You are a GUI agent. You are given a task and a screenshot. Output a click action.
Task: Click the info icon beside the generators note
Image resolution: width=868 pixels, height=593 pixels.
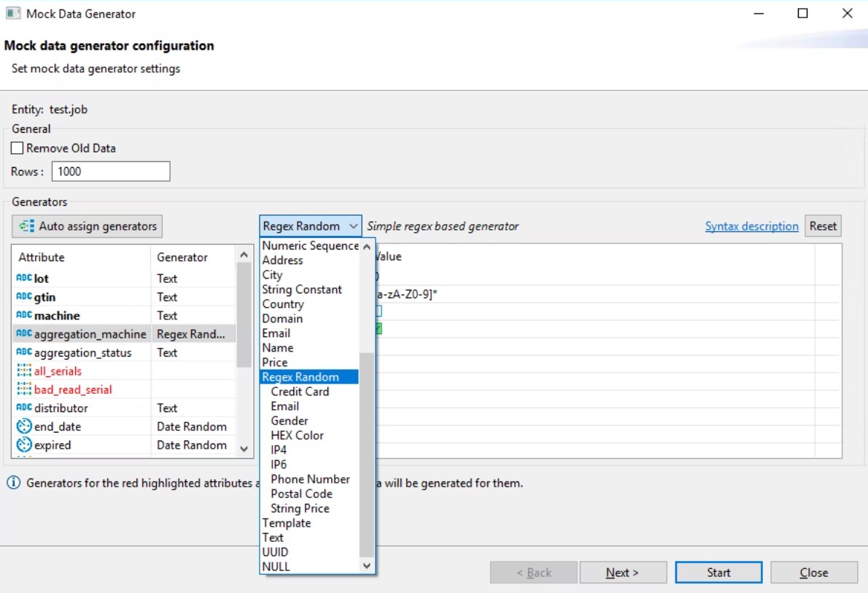pyautogui.click(x=13, y=483)
